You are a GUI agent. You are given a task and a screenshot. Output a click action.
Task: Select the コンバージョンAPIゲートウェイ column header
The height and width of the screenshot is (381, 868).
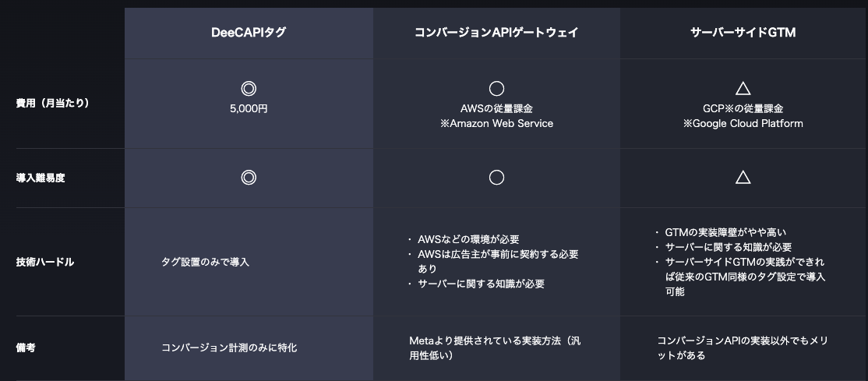pos(496,33)
